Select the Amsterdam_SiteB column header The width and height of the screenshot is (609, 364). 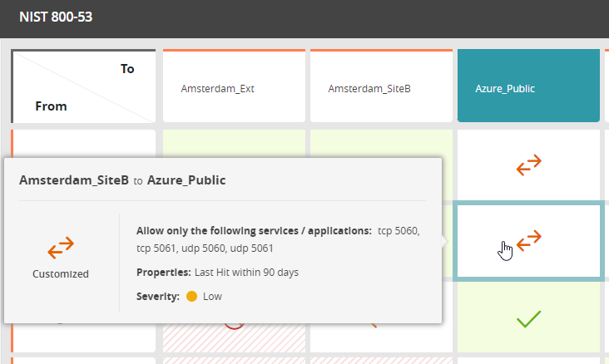380,87
